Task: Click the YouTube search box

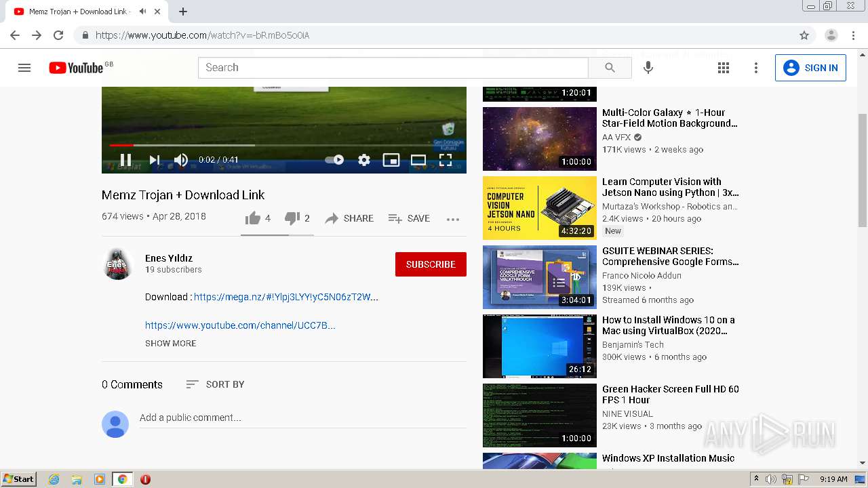Action: 393,68
